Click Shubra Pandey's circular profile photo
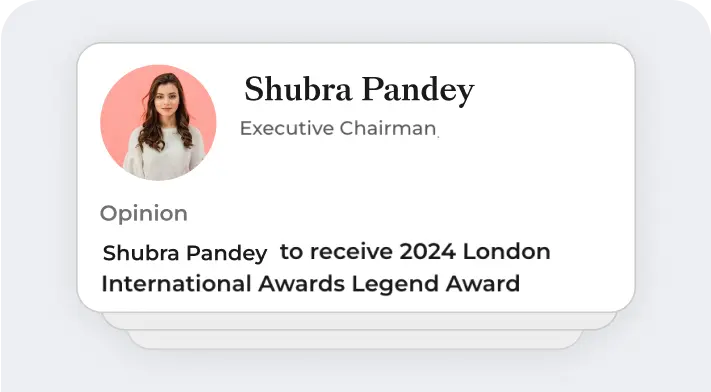Viewport: 711px width, 392px height. [158, 122]
